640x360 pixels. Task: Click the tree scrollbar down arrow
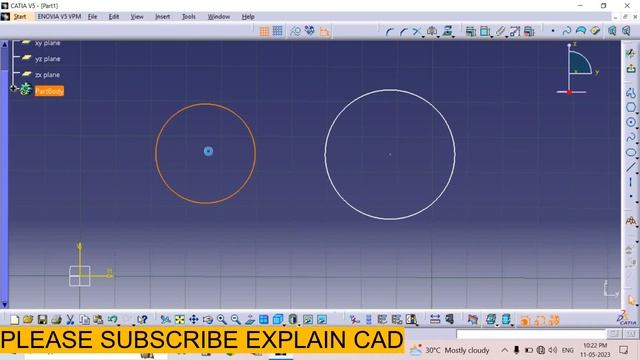(4, 304)
